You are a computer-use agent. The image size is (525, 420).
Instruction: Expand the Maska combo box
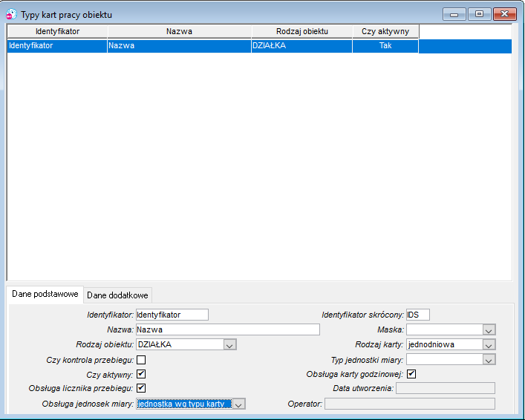[x=489, y=329]
